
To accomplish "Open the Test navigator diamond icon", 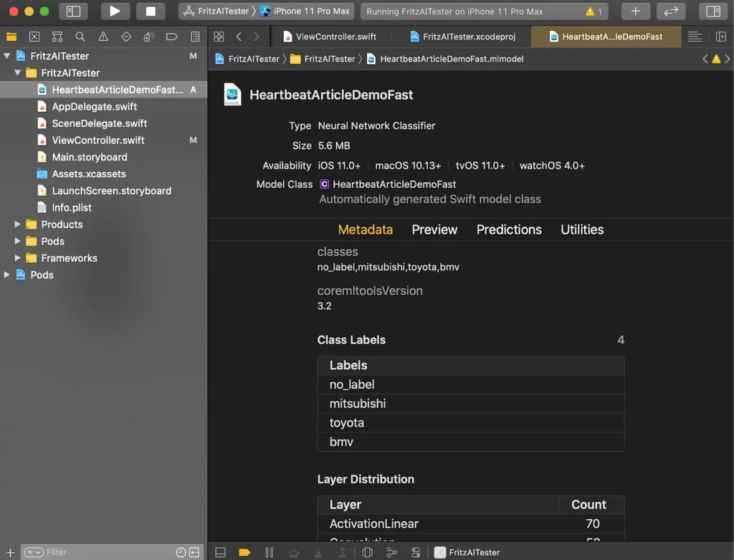I will (x=126, y=37).
